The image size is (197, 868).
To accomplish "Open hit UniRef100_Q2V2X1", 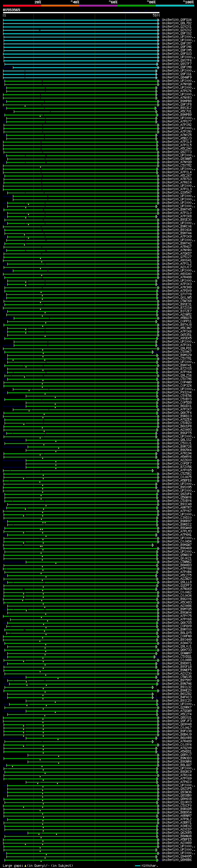I will [177, 26].
